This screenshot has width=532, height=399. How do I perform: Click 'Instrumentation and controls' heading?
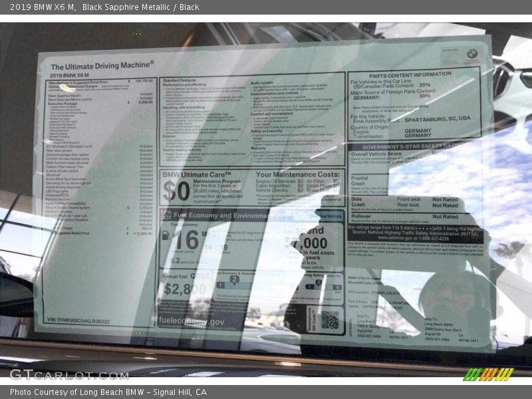tap(275, 93)
